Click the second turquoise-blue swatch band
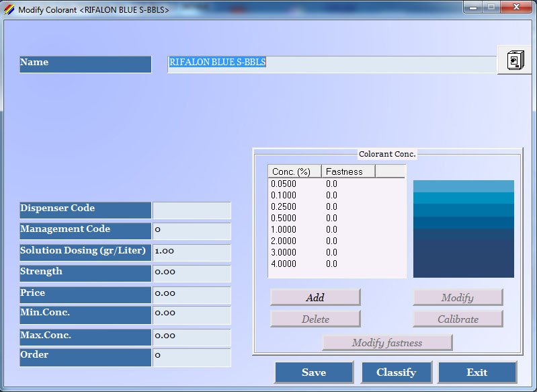 point(463,198)
